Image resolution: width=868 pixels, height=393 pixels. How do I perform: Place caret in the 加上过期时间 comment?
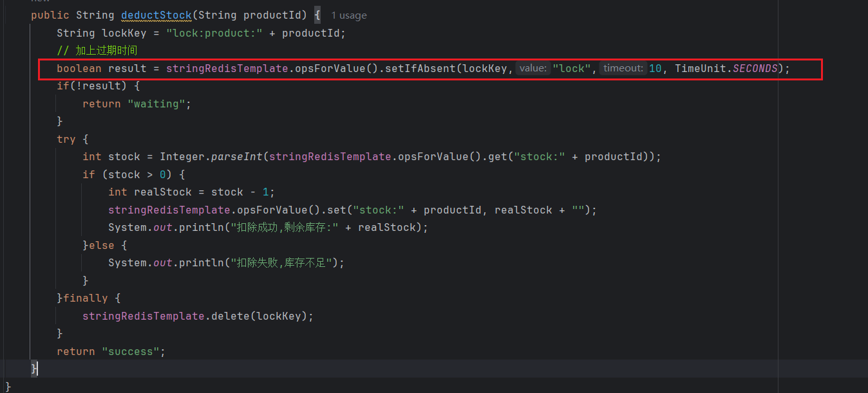pyautogui.click(x=97, y=50)
